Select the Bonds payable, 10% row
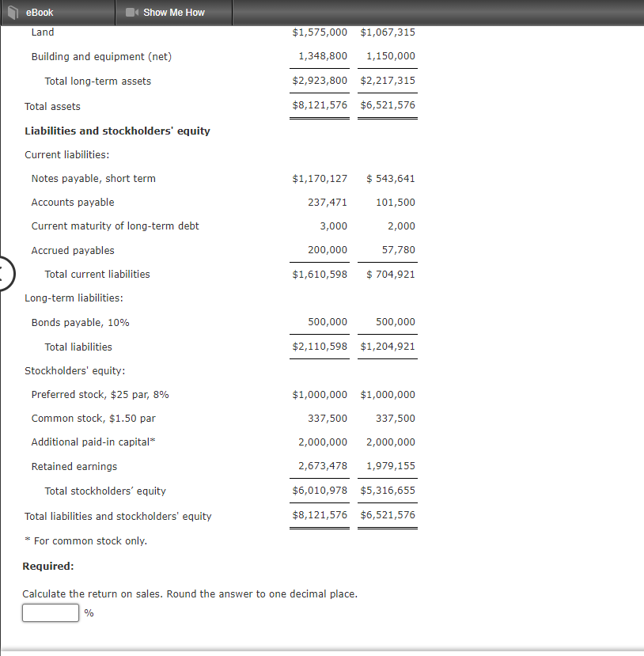This screenshot has height=656, width=644. point(79,322)
